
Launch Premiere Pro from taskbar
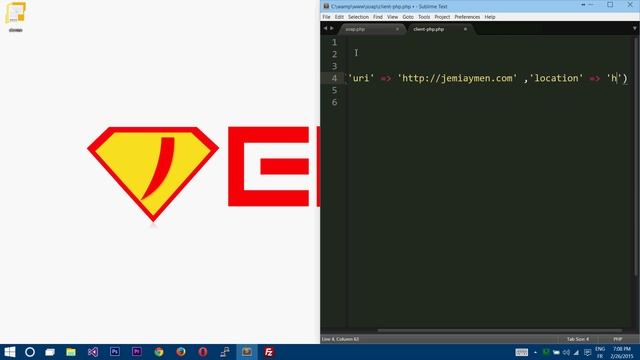pos(137,352)
